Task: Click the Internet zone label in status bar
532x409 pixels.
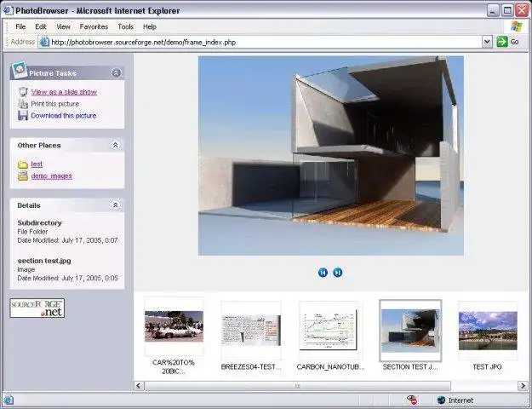Action: (460, 400)
